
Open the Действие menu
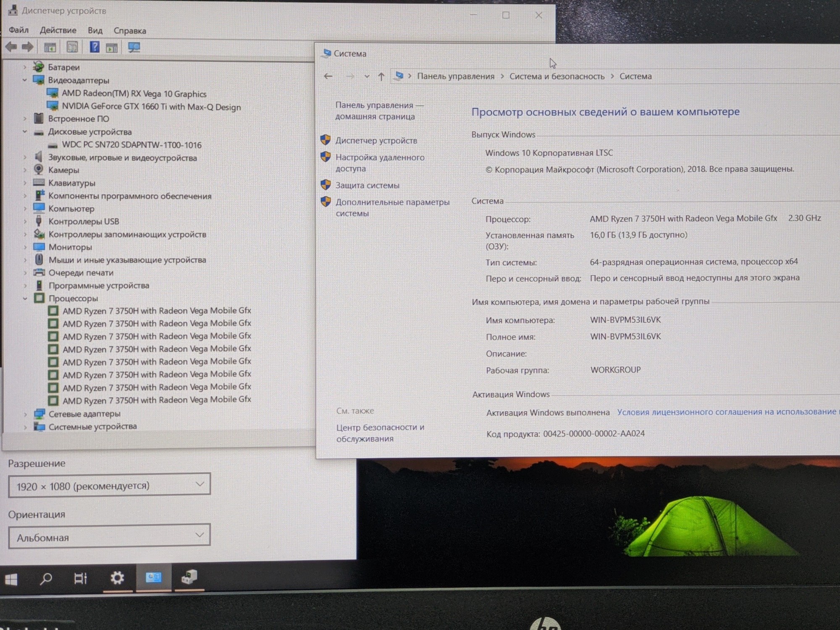coord(58,30)
